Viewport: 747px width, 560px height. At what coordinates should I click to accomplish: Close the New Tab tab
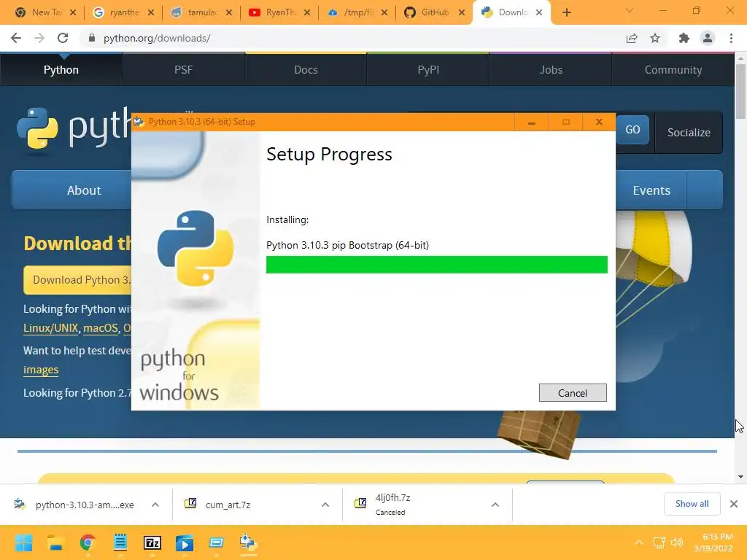point(73,12)
